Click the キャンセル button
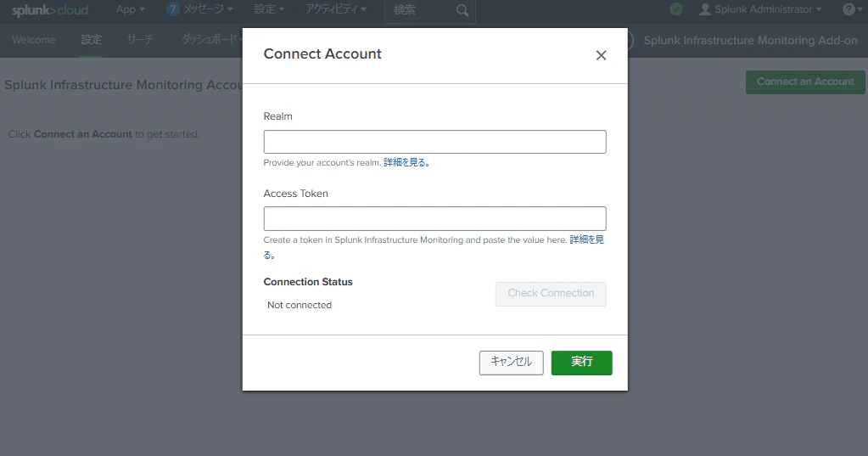This screenshot has height=456, width=868. point(511,363)
